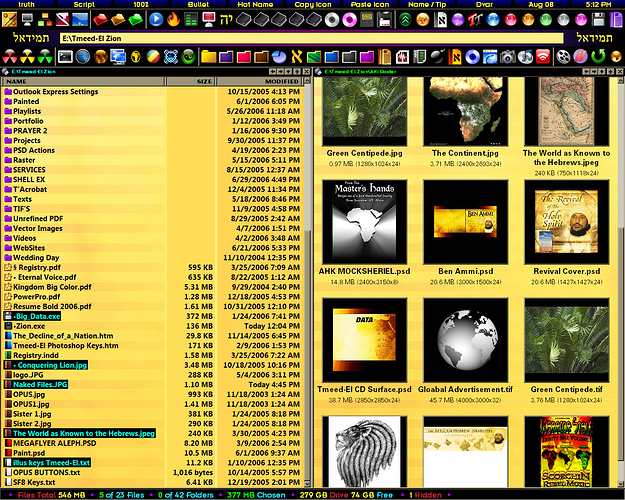This screenshot has width=625, height=500.
Task: Click the E:\Tmeed-El Zion path field
Action: (312, 38)
